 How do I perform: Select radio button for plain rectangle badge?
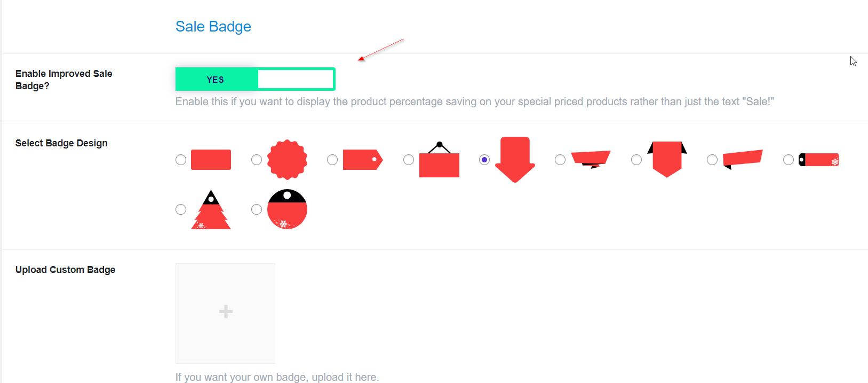tap(181, 160)
